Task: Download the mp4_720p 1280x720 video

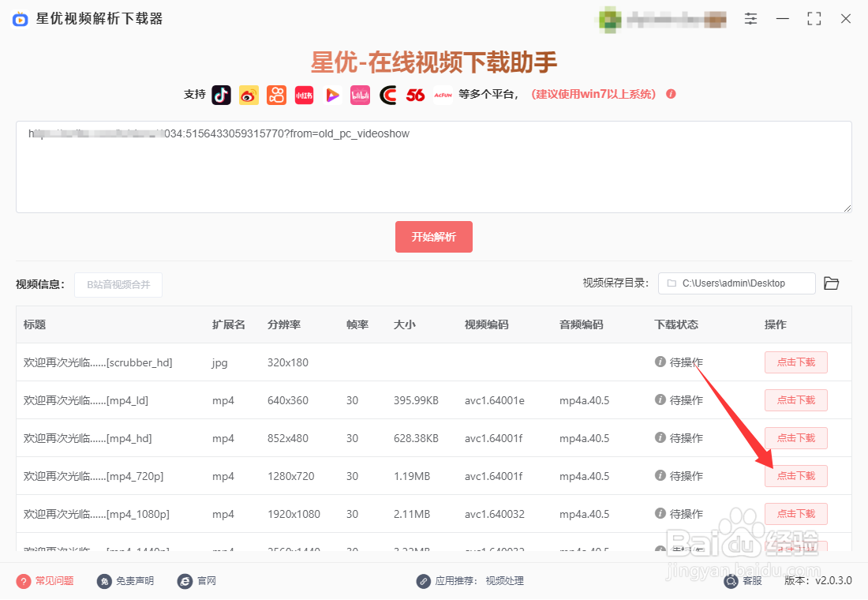Action: point(795,476)
